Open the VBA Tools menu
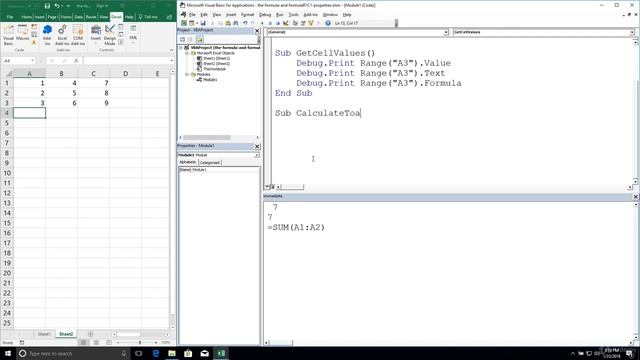 pyautogui.click(x=293, y=15)
